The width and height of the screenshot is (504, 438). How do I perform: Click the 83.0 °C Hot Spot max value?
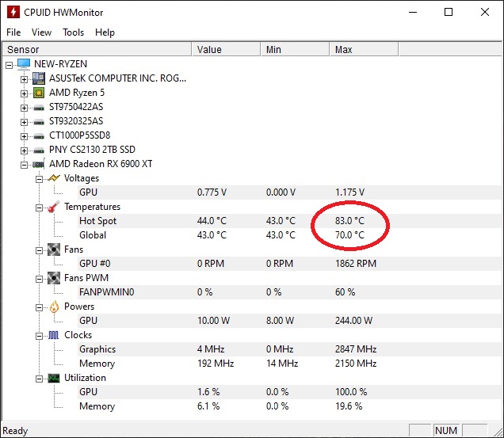349,221
